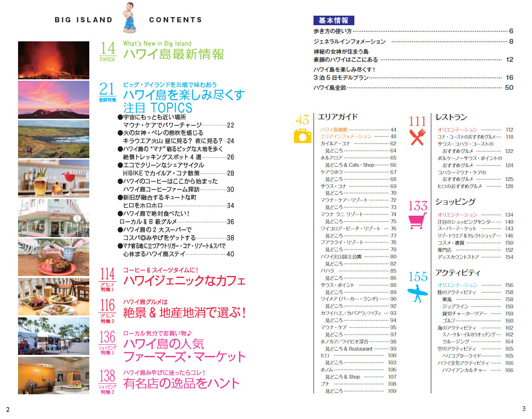Click the レストラン オリエンテーション entry page 112
532x419 pixels.
(x=475, y=130)
